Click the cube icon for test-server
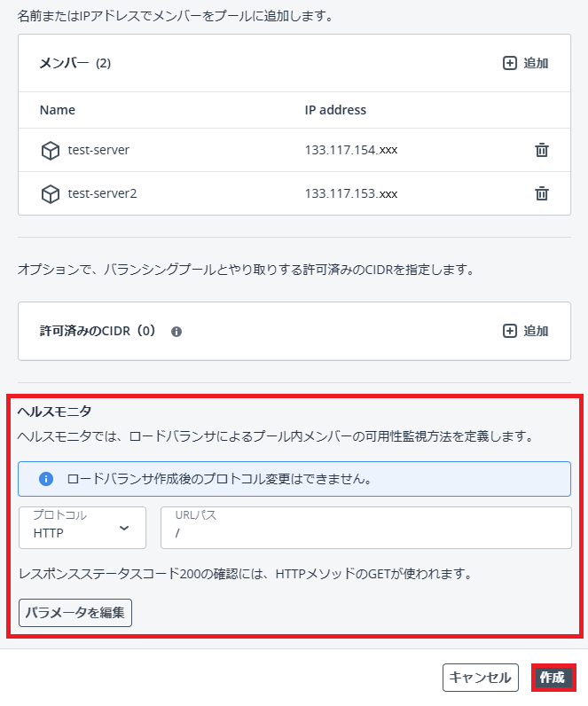The width and height of the screenshot is (588, 706). tap(51, 151)
